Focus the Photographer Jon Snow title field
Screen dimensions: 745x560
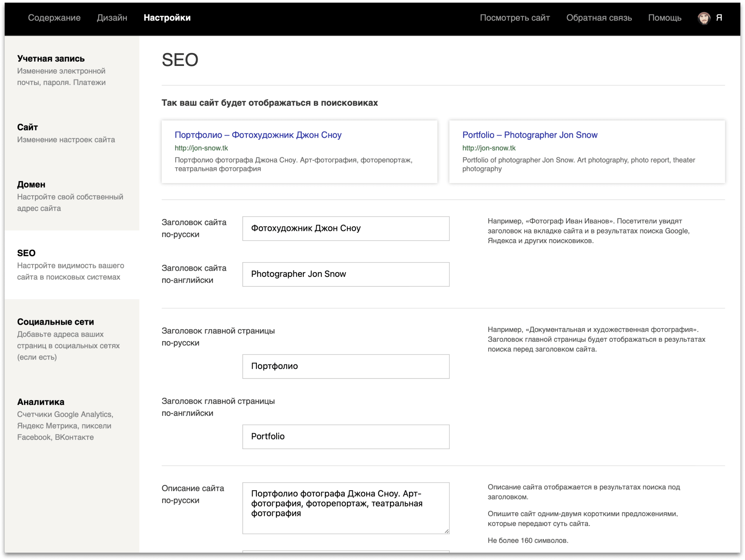pyautogui.click(x=346, y=275)
